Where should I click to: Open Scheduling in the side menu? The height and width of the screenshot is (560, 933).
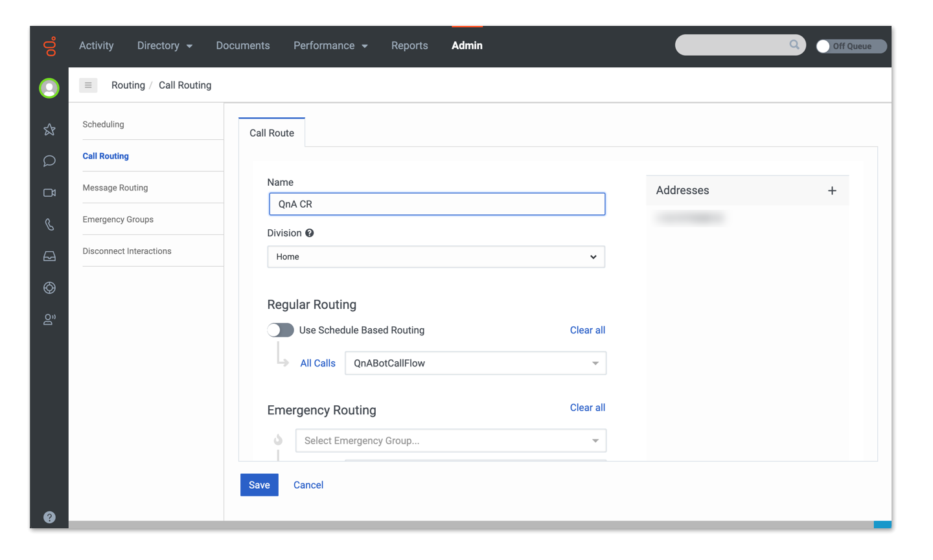coord(103,124)
